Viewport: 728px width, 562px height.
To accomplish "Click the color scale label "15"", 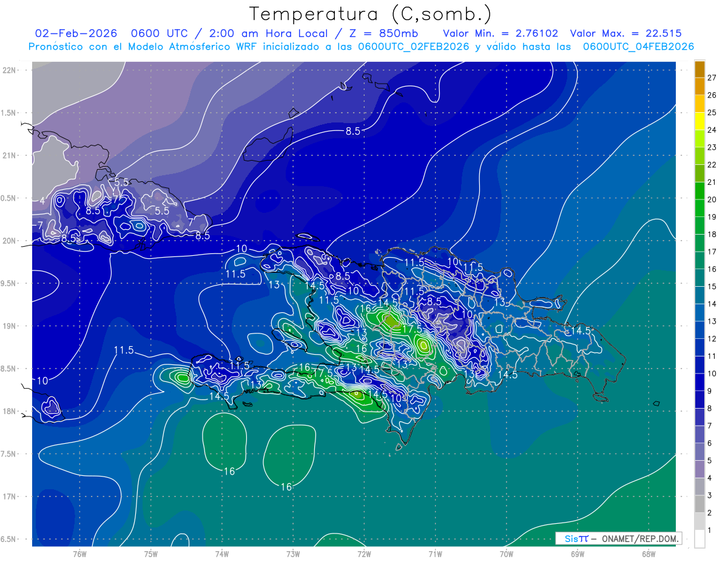I will (712, 286).
